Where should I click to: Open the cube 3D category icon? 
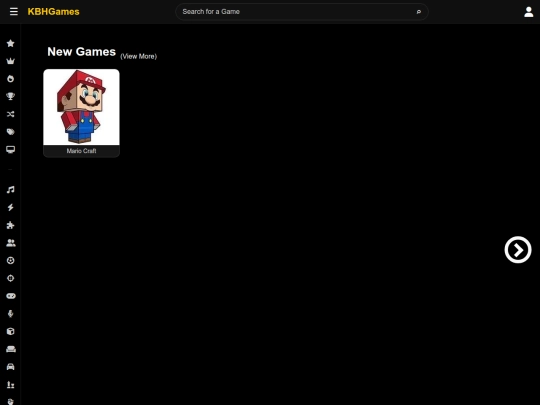point(11,331)
